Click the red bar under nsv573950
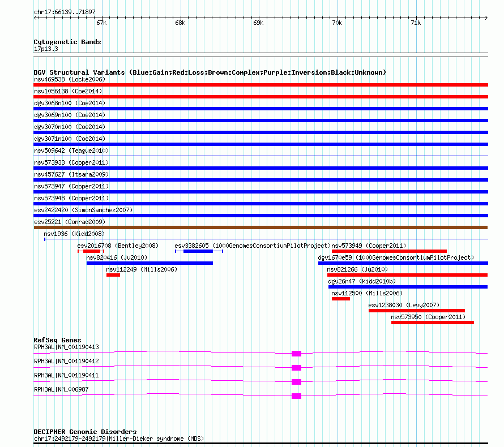This screenshot has width=504, height=447. (433, 323)
